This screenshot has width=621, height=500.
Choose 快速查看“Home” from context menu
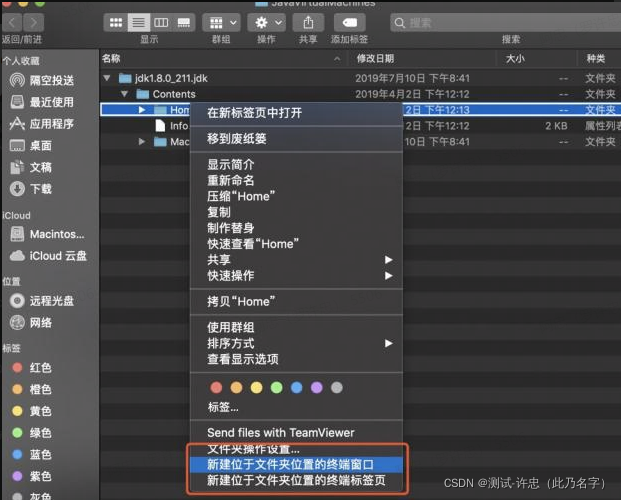296,244
